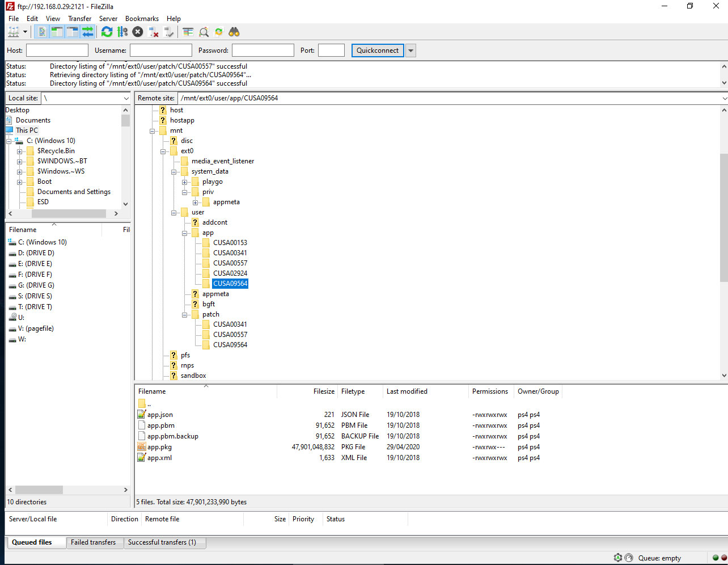
Task: Open the Site Manager dropdown arrow
Action: pos(25,32)
